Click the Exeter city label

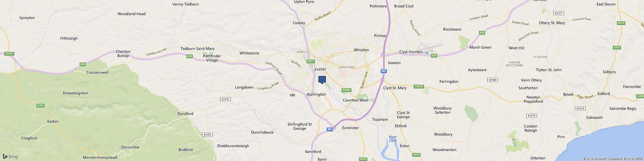[x=320, y=69]
